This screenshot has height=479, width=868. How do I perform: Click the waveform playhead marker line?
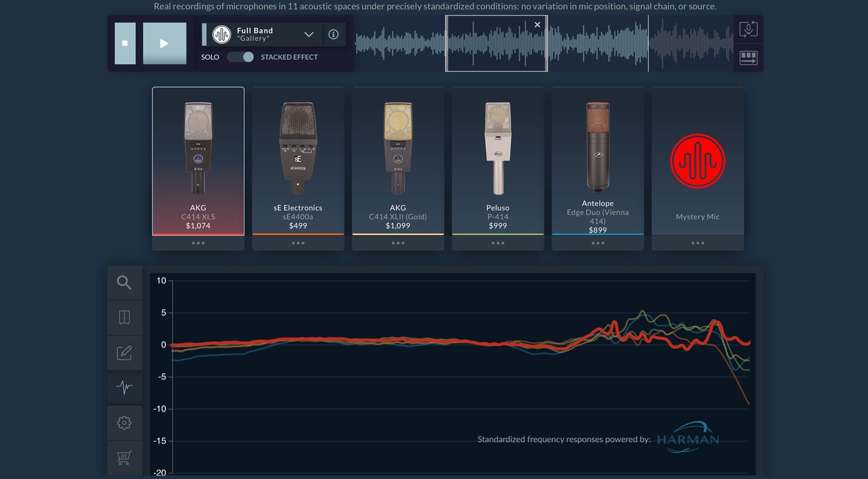[x=648, y=43]
